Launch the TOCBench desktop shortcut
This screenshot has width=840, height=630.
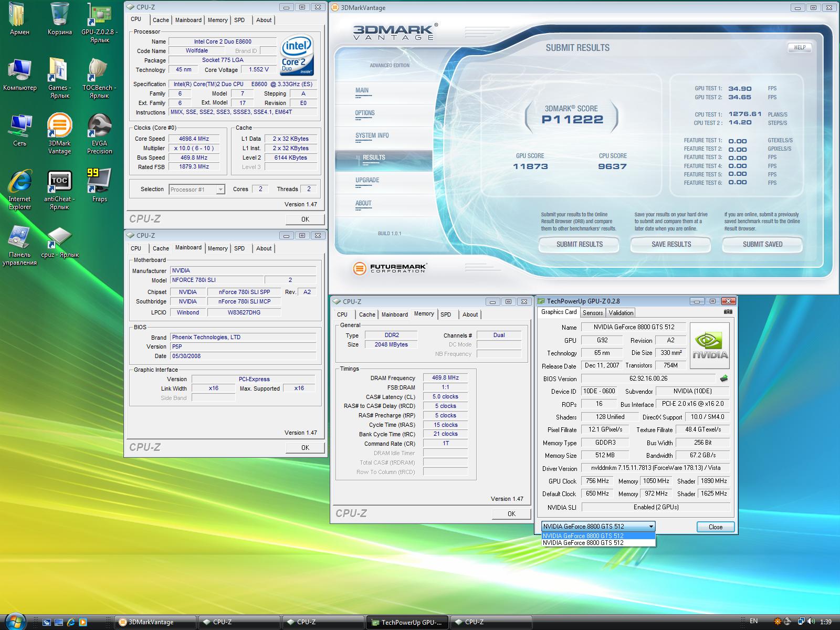[x=99, y=78]
